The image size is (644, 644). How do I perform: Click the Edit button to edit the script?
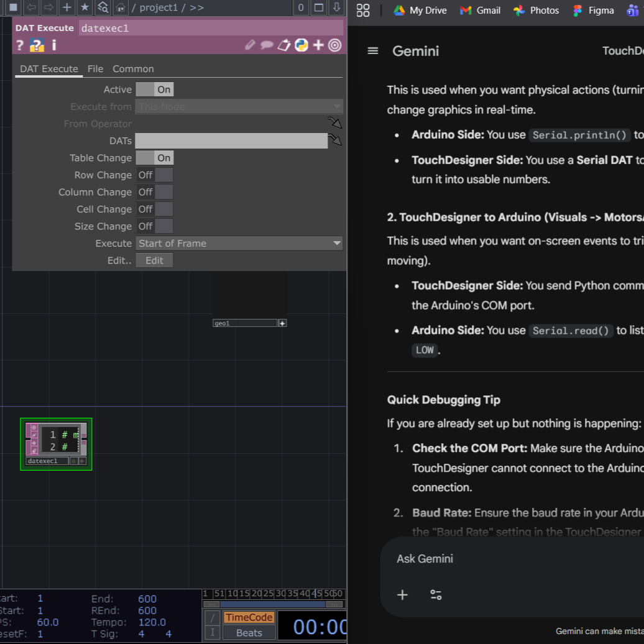[154, 260]
